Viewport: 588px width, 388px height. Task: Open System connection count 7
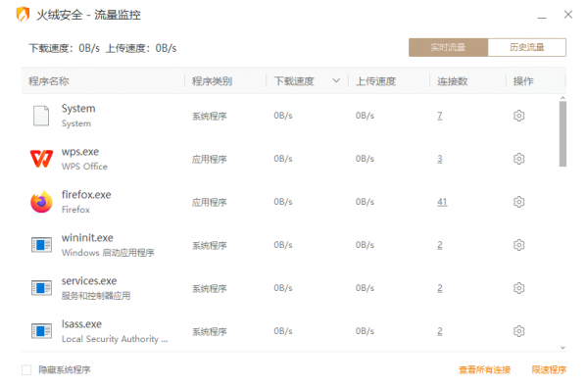(x=439, y=116)
